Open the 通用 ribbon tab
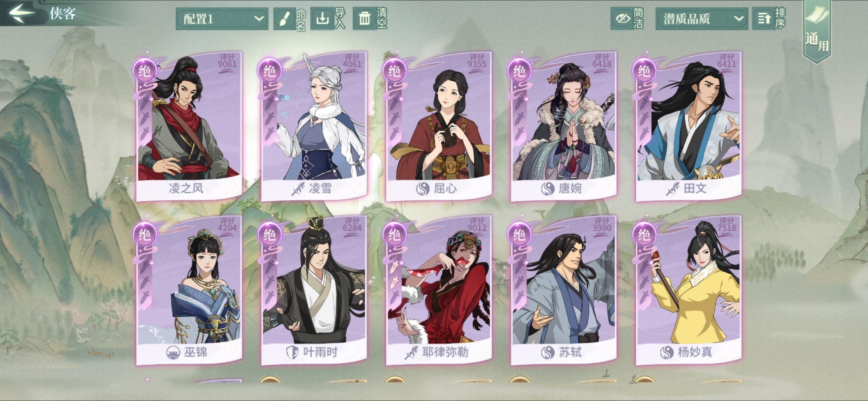868x401 pixels. click(x=817, y=32)
